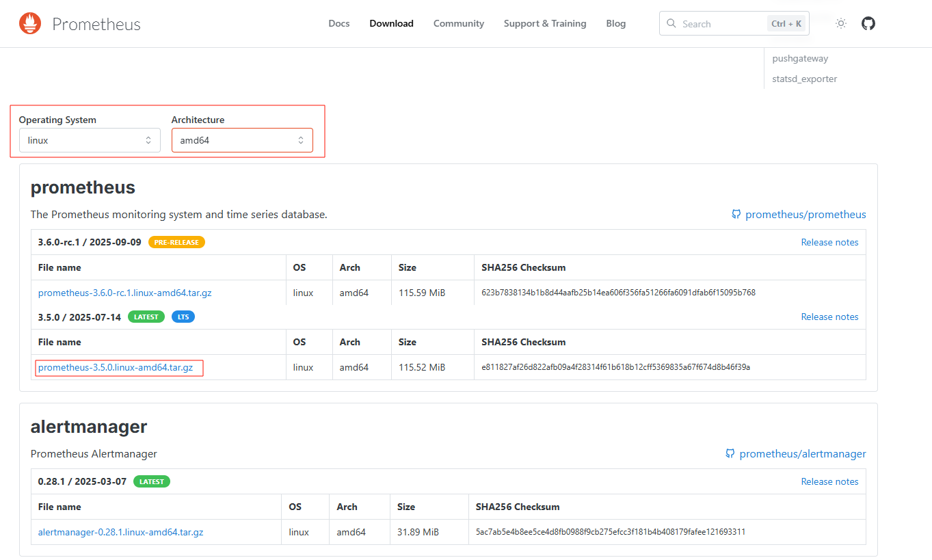Click the Architecture label
This screenshot has height=560, width=932.
click(x=198, y=120)
